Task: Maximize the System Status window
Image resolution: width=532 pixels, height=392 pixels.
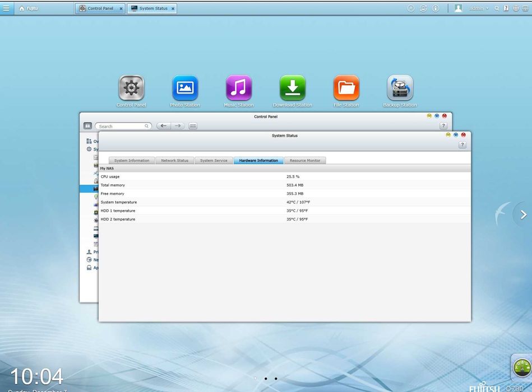Action: tap(456, 135)
